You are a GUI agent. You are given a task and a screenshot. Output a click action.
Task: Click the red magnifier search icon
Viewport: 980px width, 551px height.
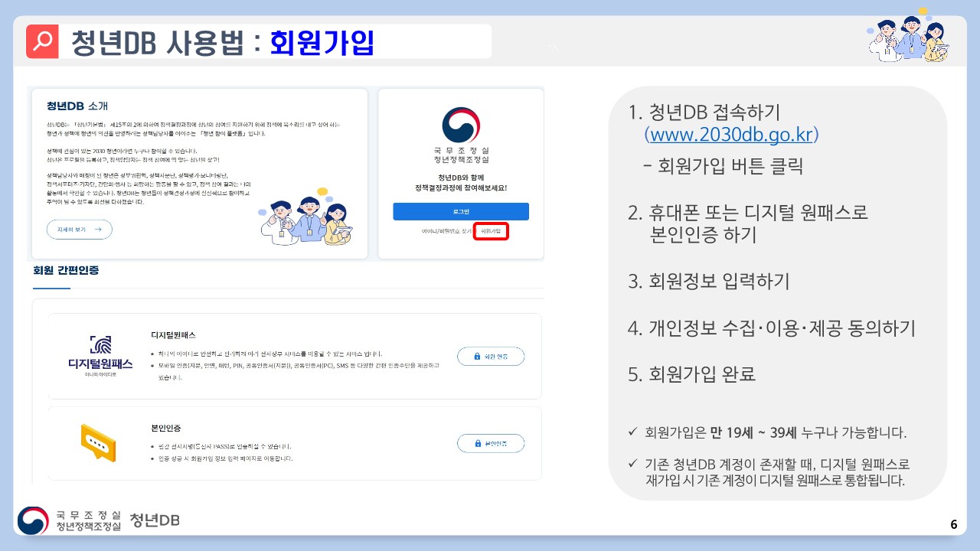click(42, 42)
